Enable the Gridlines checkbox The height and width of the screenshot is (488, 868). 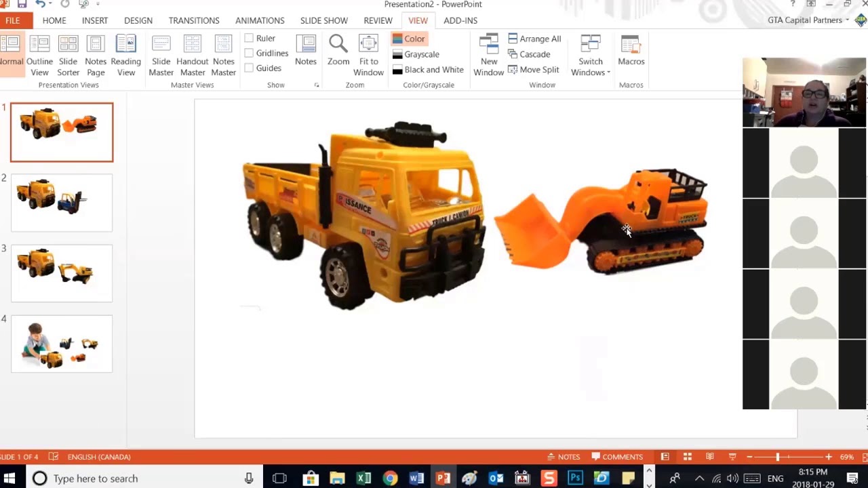(x=249, y=54)
